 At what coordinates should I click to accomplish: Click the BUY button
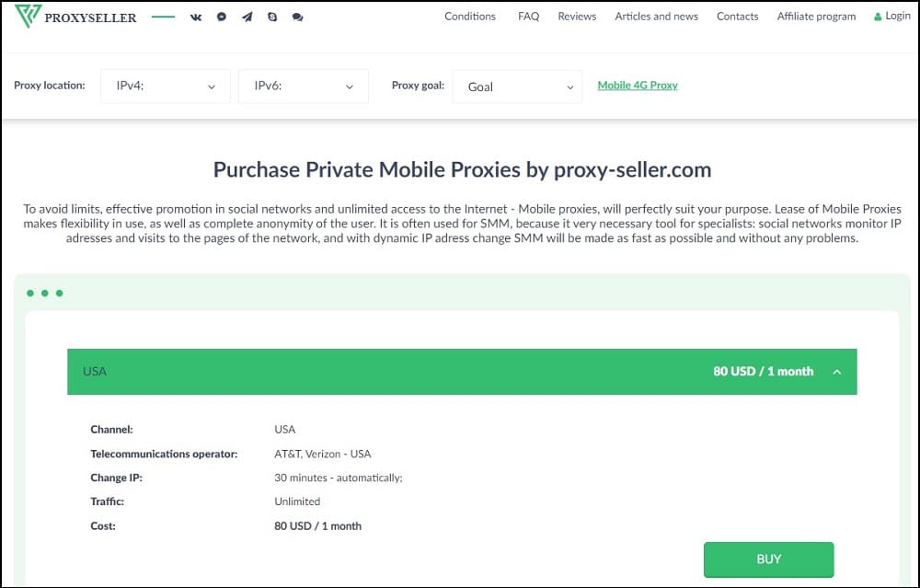(x=768, y=559)
